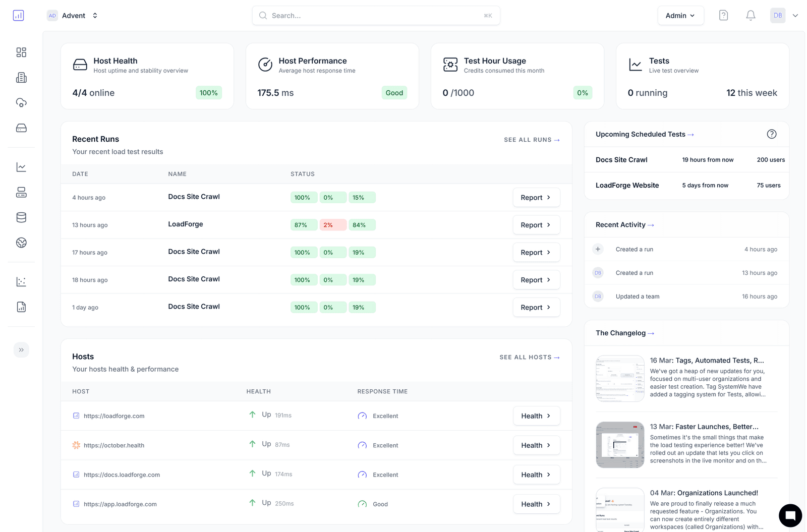
Task: Select the database icon in sidebar
Action: 21,217
